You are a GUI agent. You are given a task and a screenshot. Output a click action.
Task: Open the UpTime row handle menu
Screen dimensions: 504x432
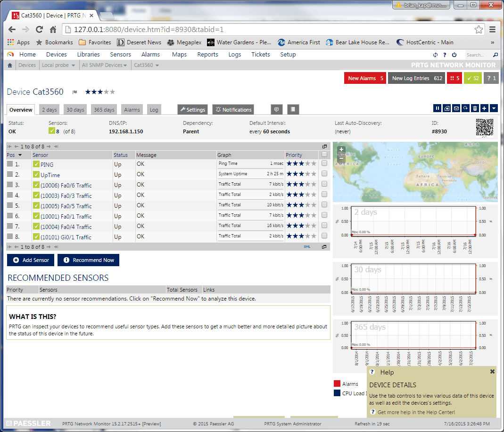(x=10, y=174)
